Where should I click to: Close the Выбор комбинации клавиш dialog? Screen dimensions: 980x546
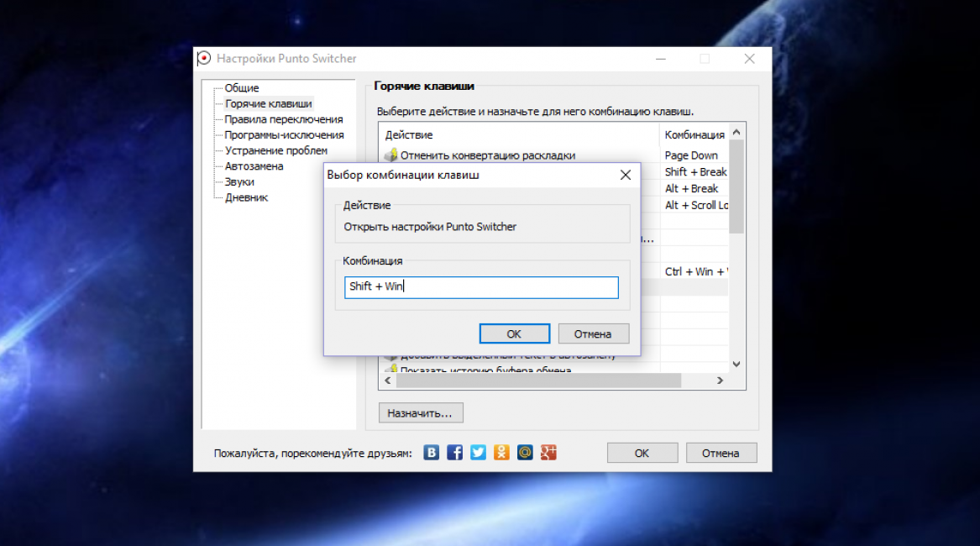pyautogui.click(x=625, y=175)
